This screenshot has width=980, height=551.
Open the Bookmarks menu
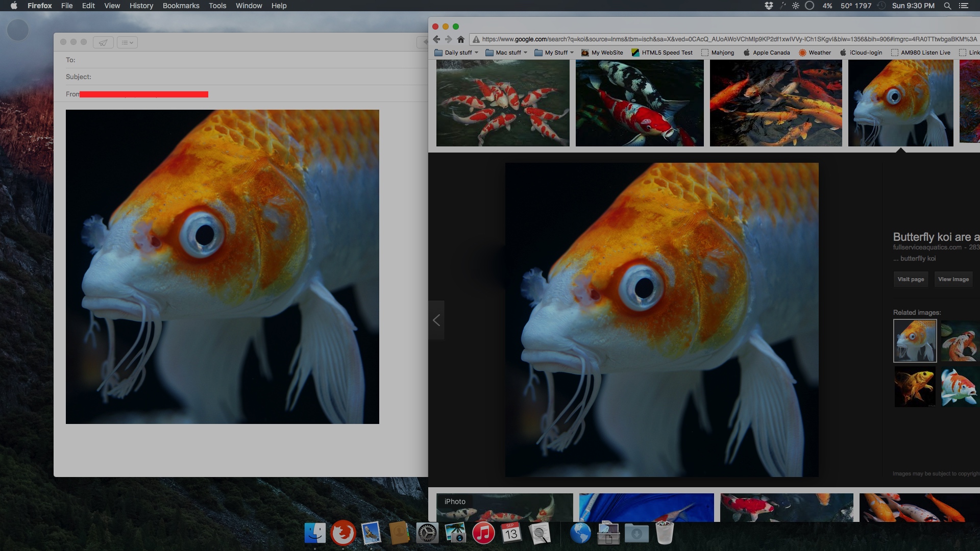(181, 6)
